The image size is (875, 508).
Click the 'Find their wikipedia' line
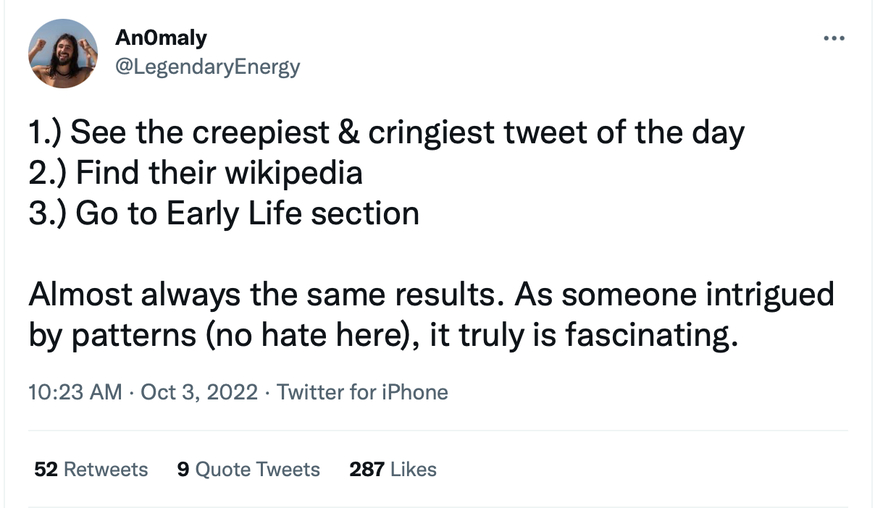point(195,173)
